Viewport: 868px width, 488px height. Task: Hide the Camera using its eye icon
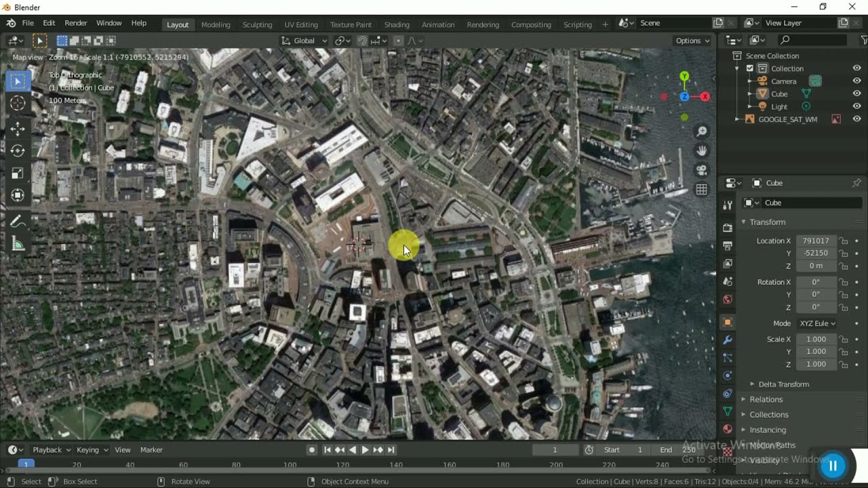(x=856, y=81)
